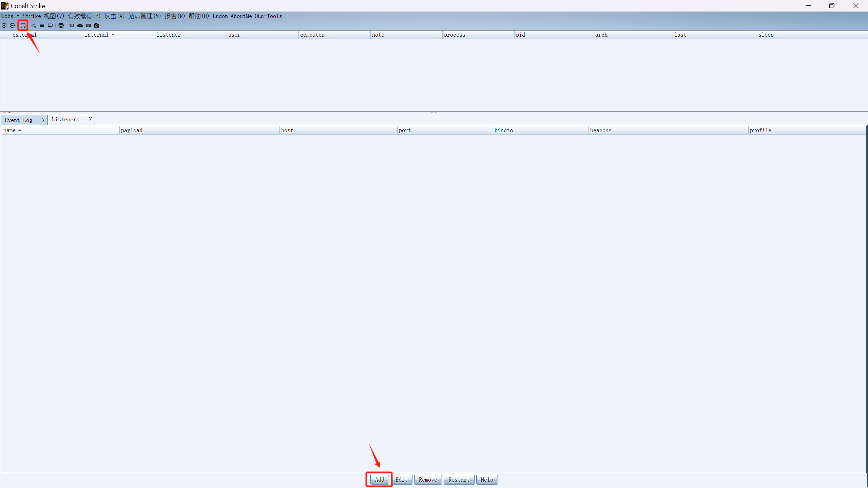Show targets view with laptop icon
868x488 pixels.
pyautogui.click(x=50, y=25)
